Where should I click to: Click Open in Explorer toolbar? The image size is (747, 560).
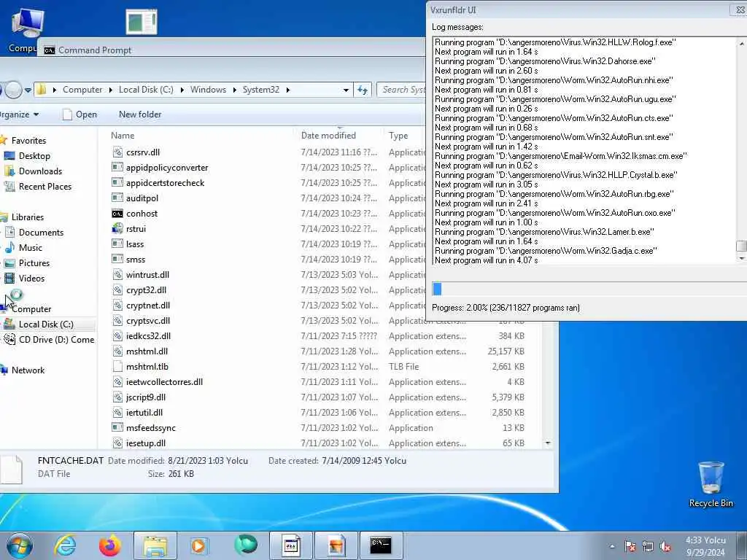click(80, 114)
